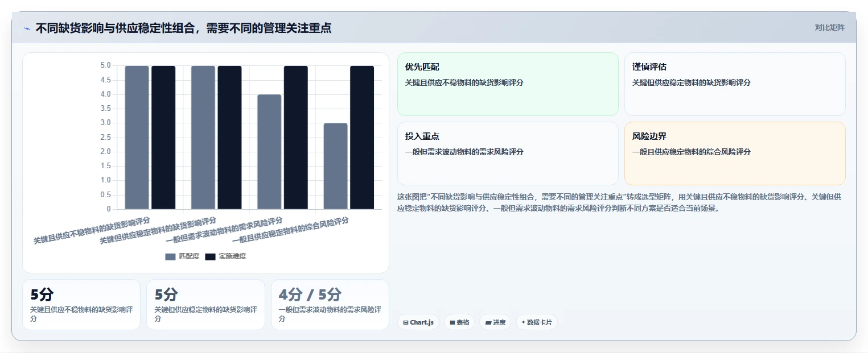Click the 5.0 value on the y-axis
The width and height of the screenshot is (868, 353).
click(x=106, y=65)
